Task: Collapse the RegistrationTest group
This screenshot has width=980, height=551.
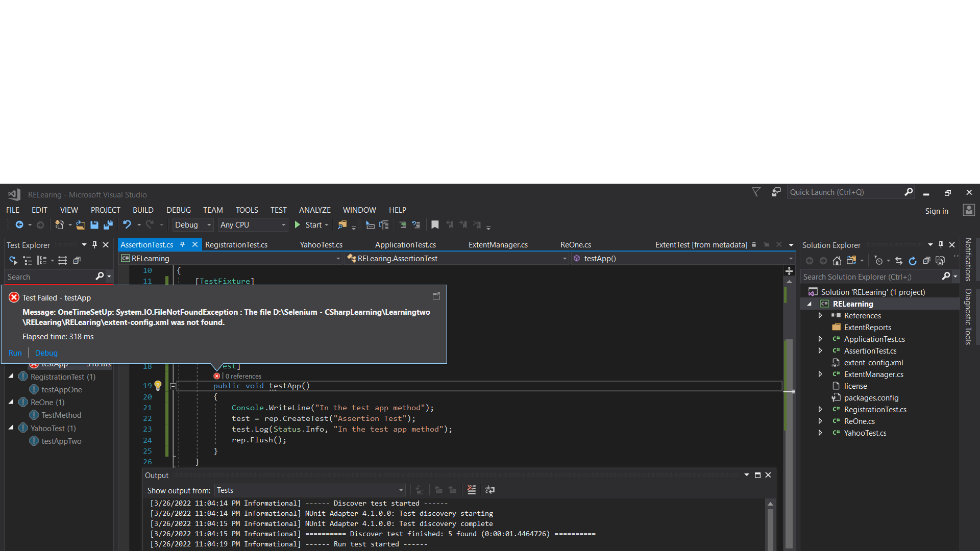Action: (11, 376)
